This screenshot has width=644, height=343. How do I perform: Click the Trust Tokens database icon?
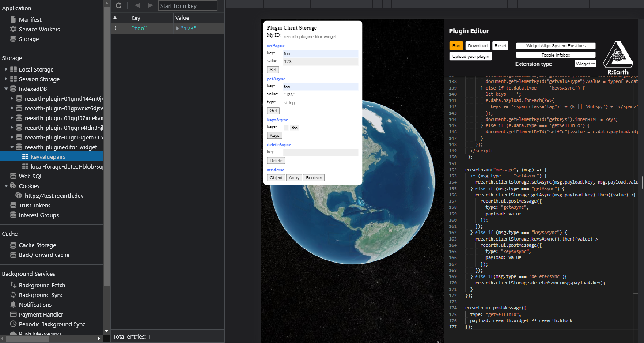pyautogui.click(x=13, y=205)
